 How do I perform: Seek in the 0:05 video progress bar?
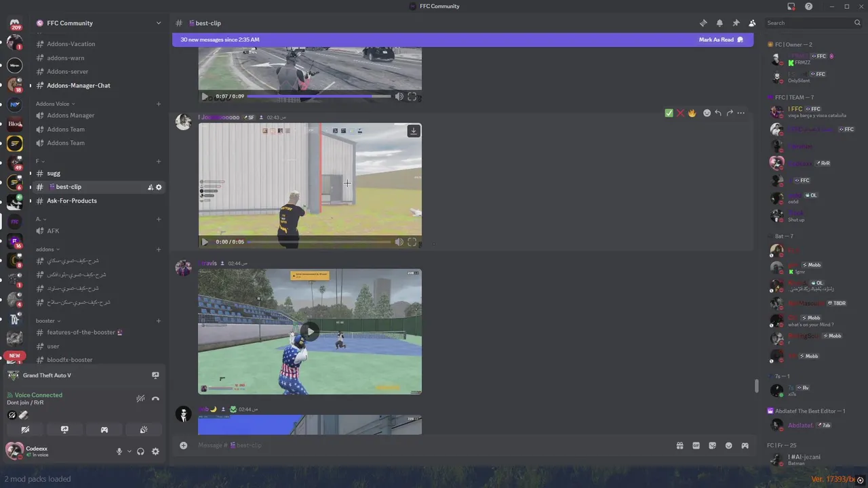[x=318, y=242]
